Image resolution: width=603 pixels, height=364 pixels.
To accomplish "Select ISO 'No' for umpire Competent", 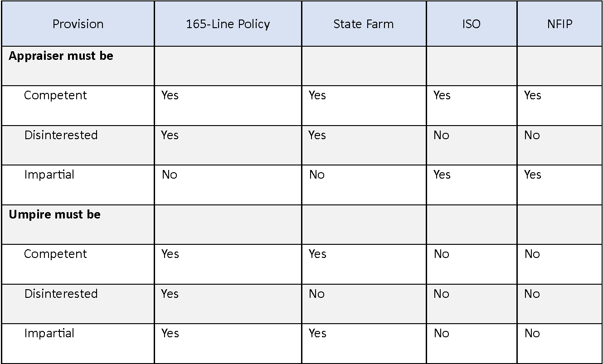I will 441,254.
